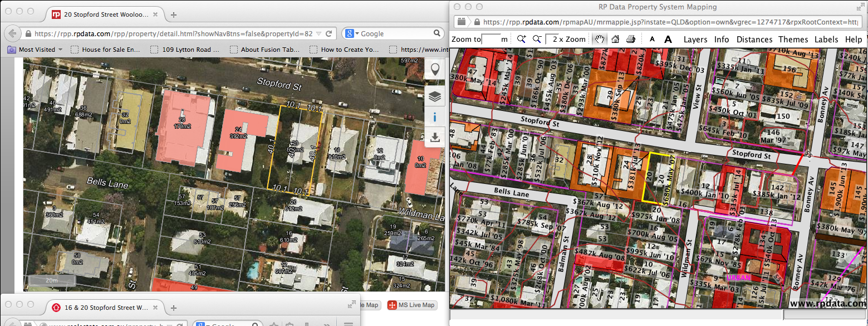Open URL history dropdown arrow in address bar
The height and width of the screenshot is (326, 868).
pos(318,33)
